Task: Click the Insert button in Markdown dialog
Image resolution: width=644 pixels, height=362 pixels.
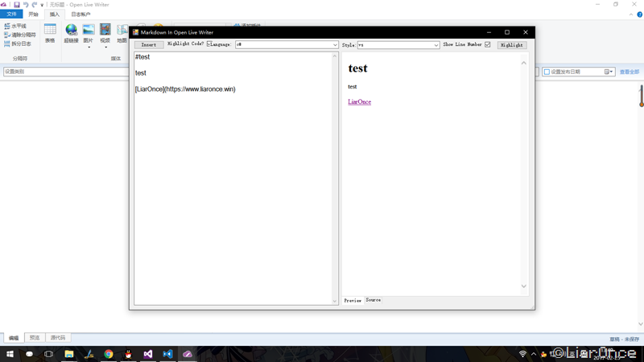Action: click(x=149, y=45)
